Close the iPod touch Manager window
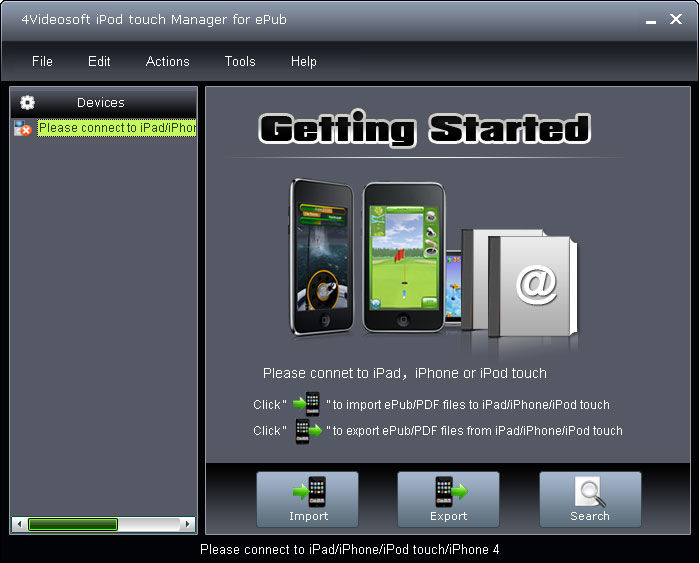 [x=676, y=19]
